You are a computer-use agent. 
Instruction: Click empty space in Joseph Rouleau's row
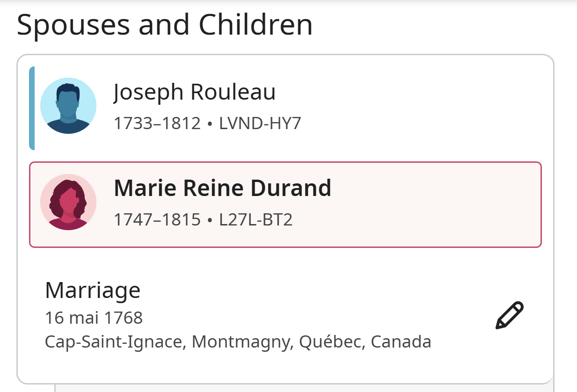click(412, 108)
